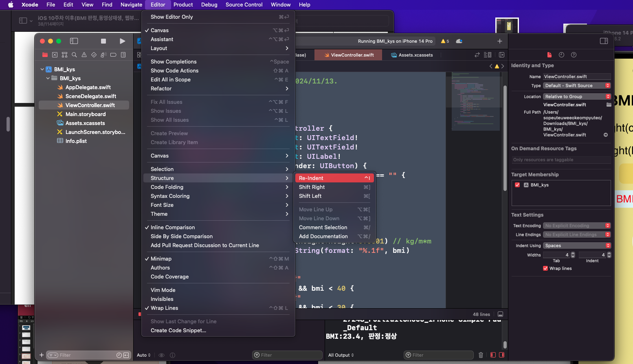Choose Comment Selection from submenu
The image size is (633, 364).
pyautogui.click(x=334, y=227)
